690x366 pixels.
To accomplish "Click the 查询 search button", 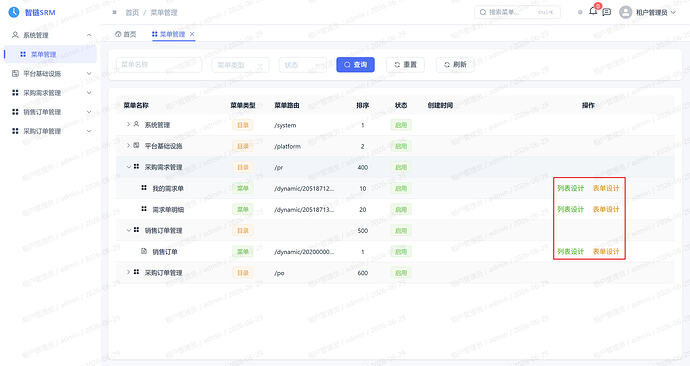I will coord(356,65).
